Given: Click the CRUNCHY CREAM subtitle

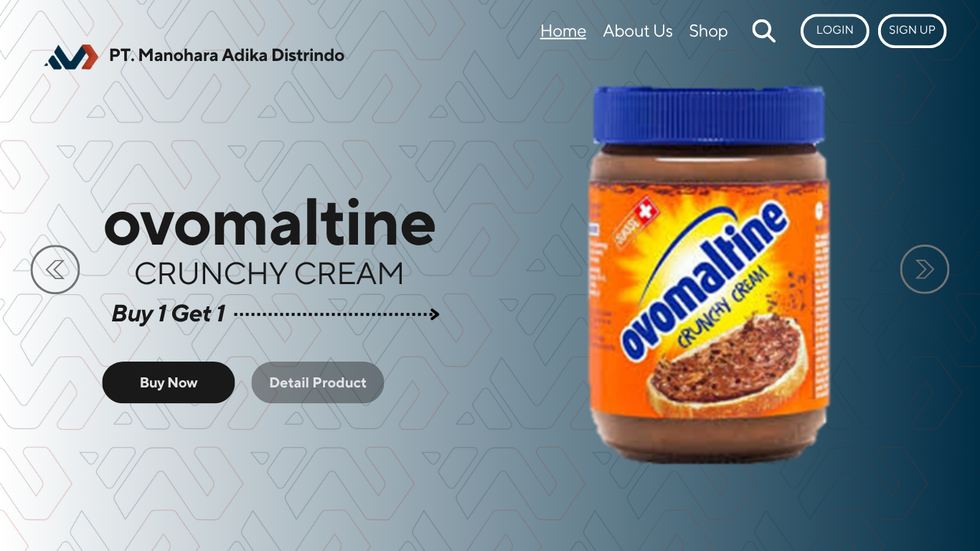Looking at the screenshot, I should pyautogui.click(x=269, y=273).
